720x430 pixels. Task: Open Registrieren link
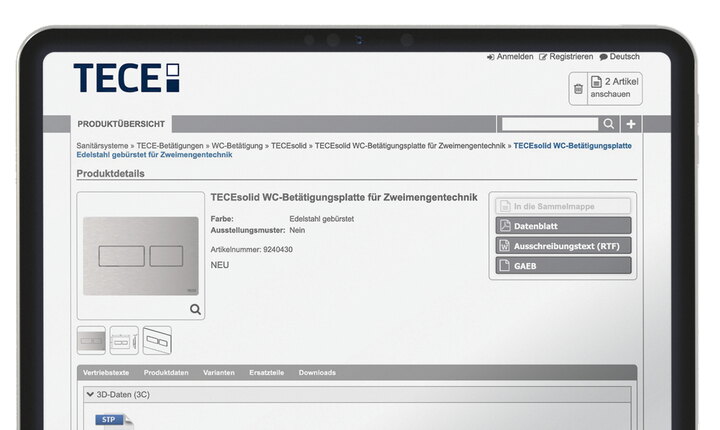(566, 57)
